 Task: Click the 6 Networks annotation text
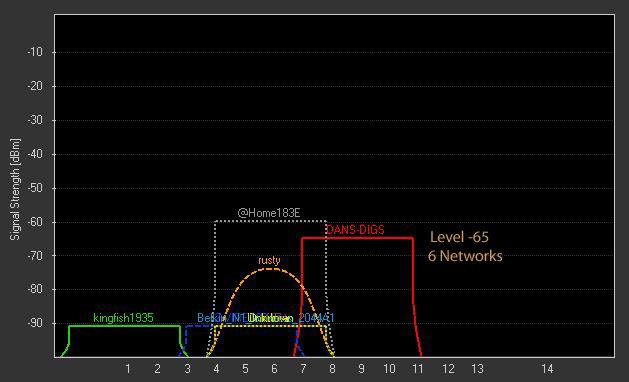click(465, 256)
